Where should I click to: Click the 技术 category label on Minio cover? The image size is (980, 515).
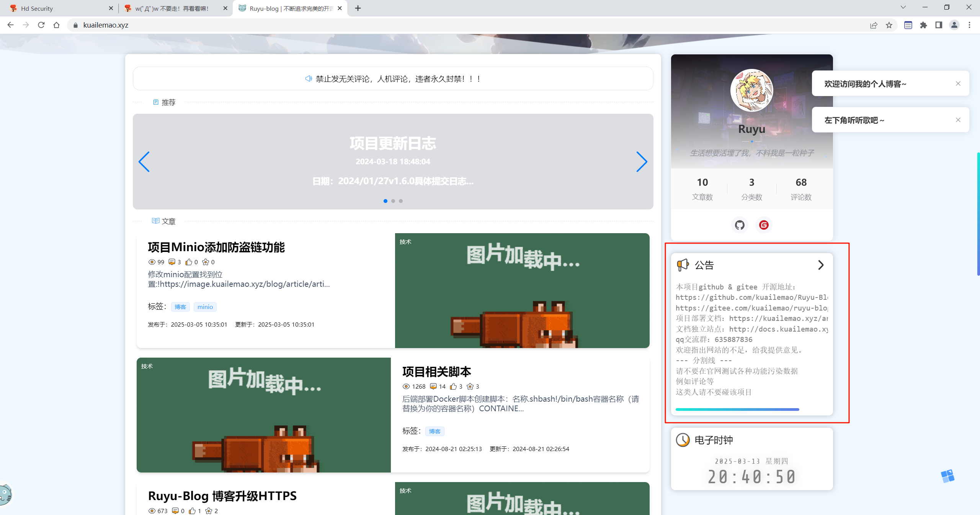(x=405, y=242)
